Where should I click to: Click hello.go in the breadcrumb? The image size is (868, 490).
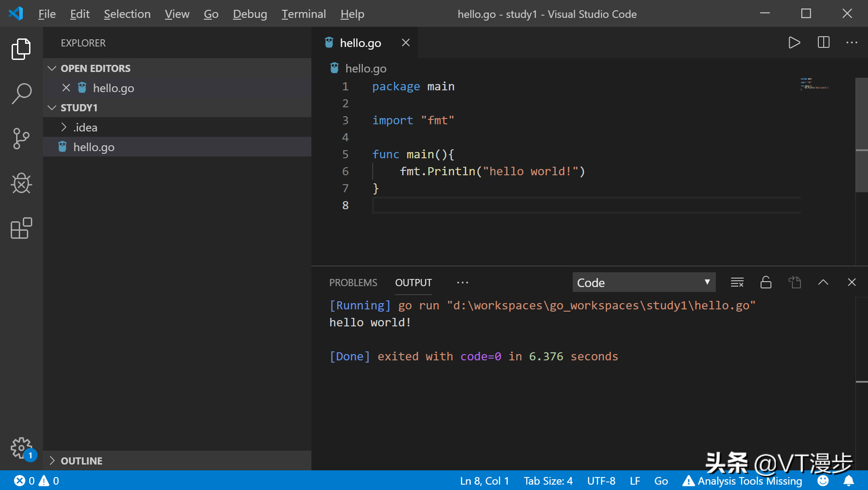366,68
